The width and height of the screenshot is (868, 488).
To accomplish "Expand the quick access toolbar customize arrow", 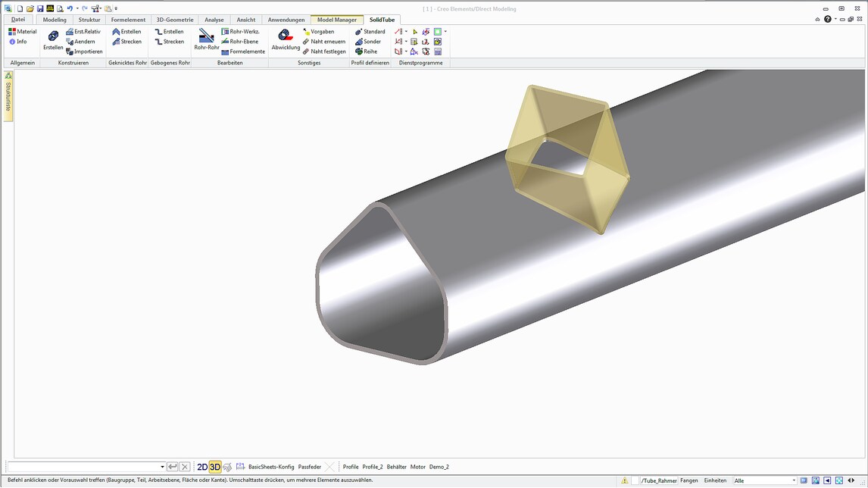I will point(116,9).
